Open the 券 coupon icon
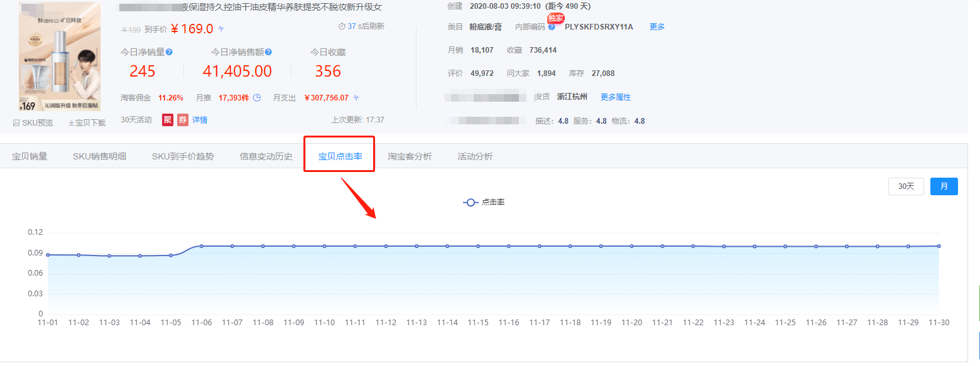The width and height of the screenshot is (980, 366). pos(183,120)
